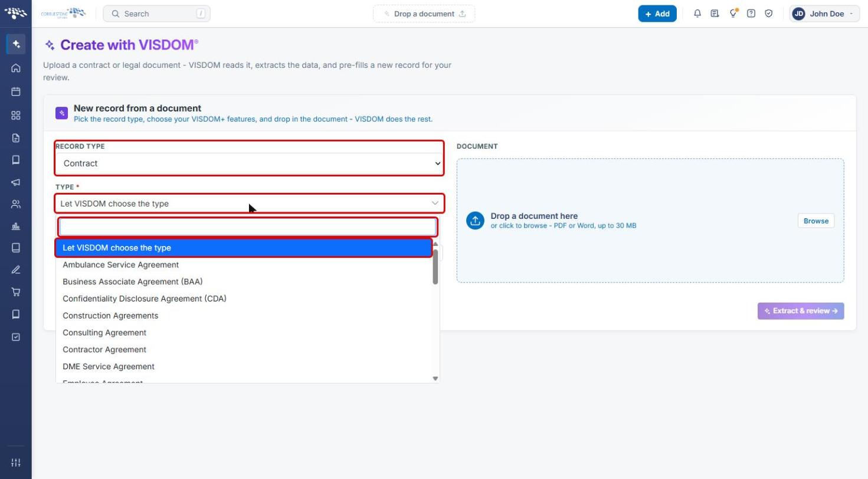Open the users people icon in sidebar
The height and width of the screenshot is (479, 868).
(16, 204)
